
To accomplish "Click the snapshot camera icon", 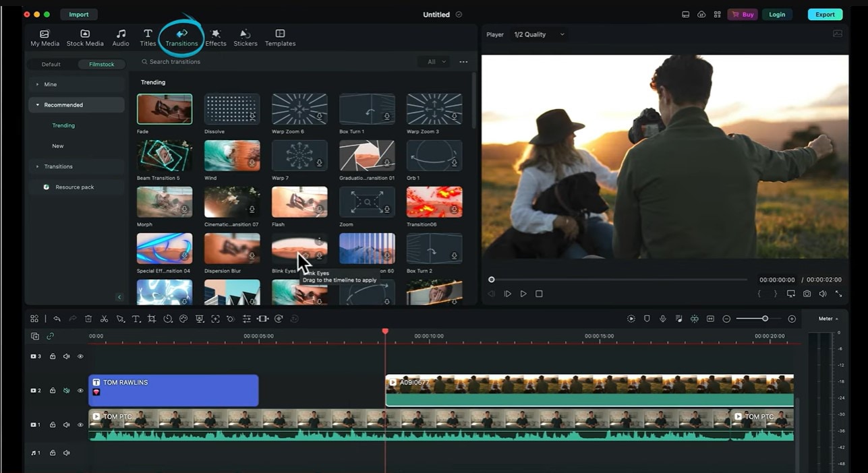I will click(807, 294).
